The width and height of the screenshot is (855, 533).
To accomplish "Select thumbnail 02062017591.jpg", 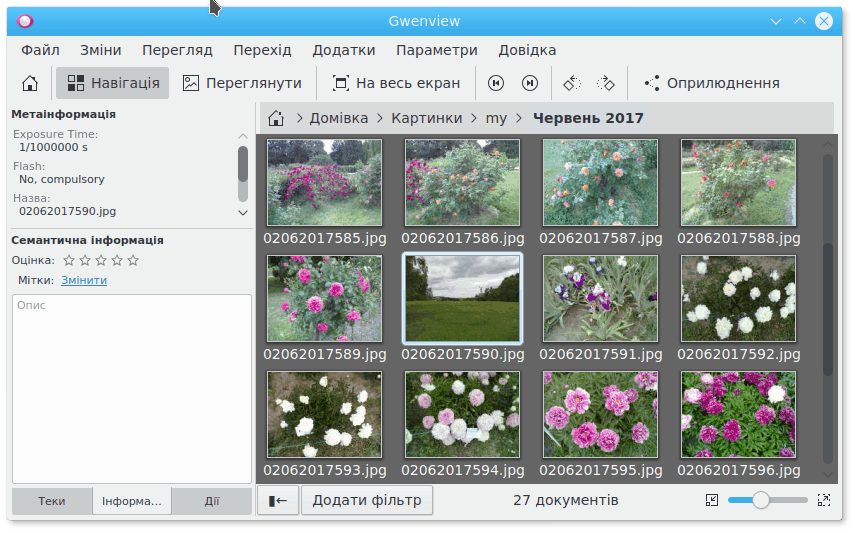I will click(x=600, y=299).
